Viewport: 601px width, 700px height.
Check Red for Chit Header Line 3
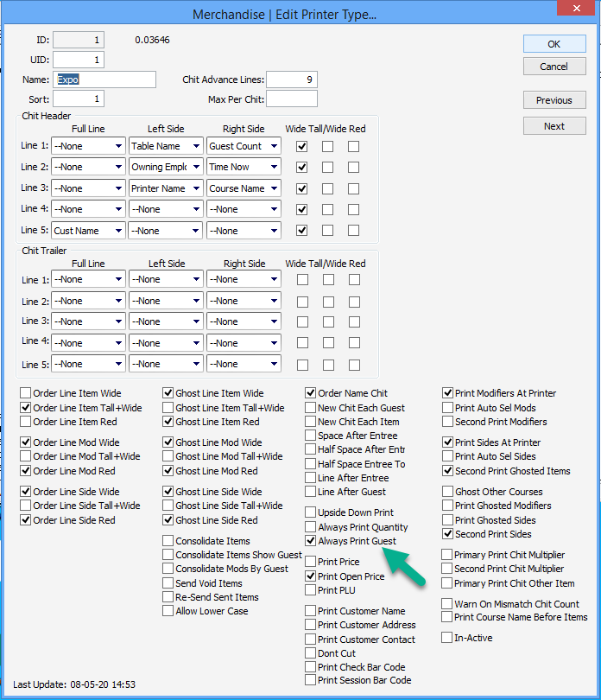pyautogui.click(x=354, y=189)
